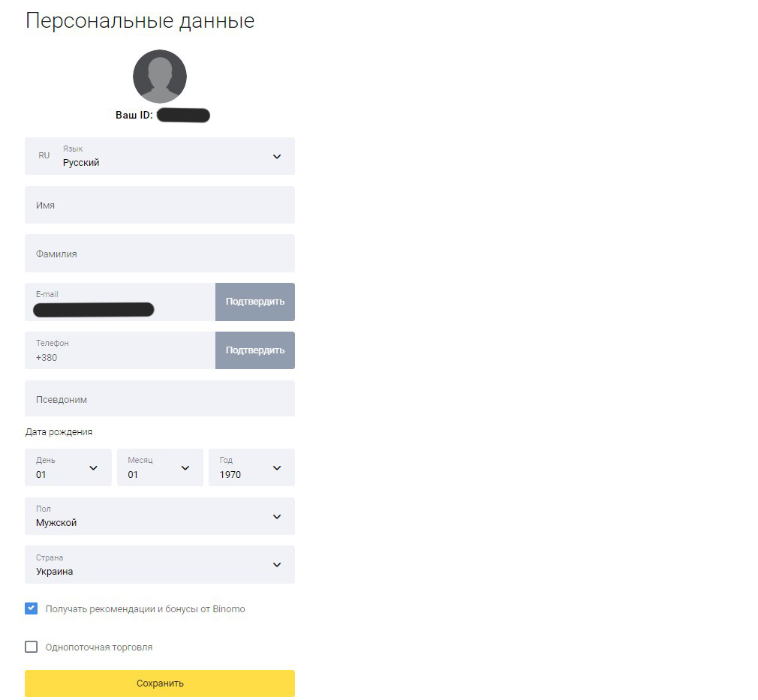Open the birth year dropdown showing 1970
The width and height of the screenshot is (758, 700).
[x=251, y=467]
